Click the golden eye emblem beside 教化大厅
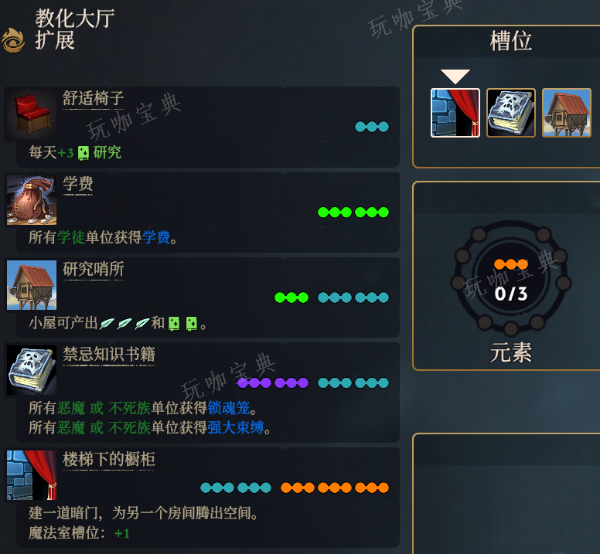 click(x=13, y=41)
